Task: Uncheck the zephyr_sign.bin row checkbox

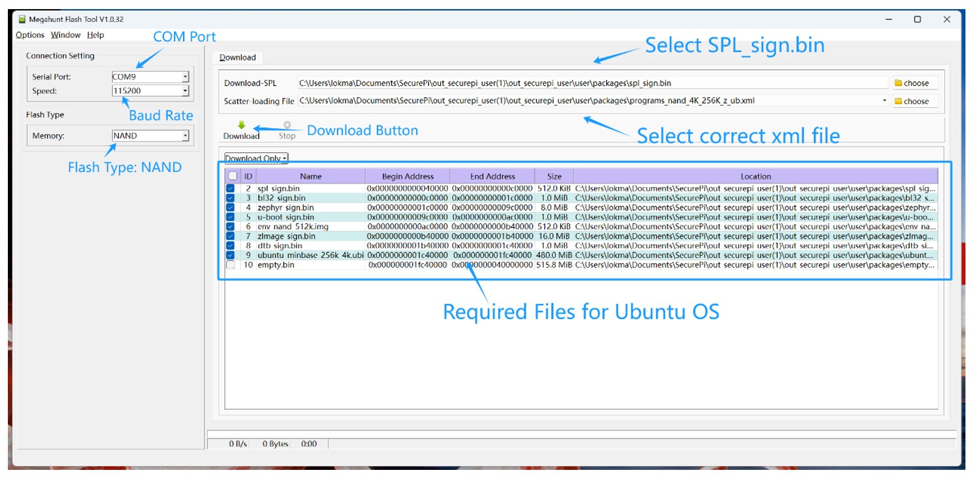Action: (x=230, y=207)
